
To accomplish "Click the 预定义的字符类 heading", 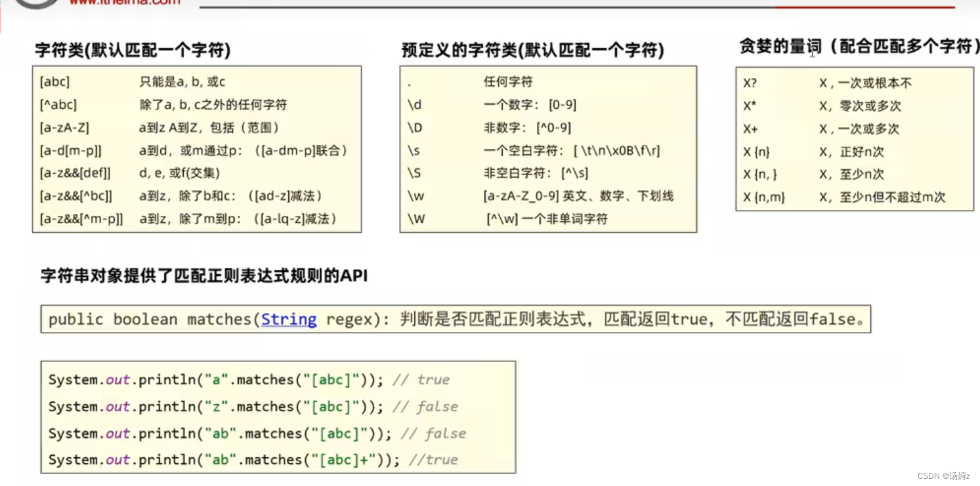I will [530, 50].
